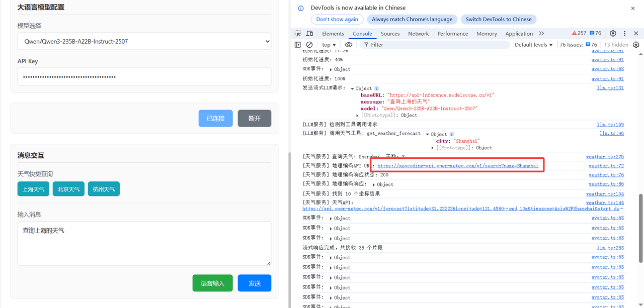Open the DevTools three-dot customize menu

click(624, 34)
